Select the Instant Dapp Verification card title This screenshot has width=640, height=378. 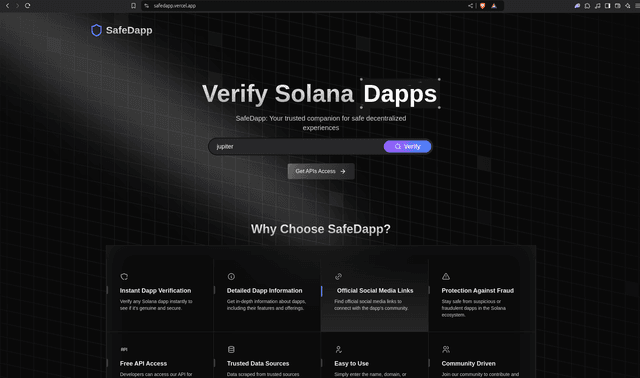(156, 291)
